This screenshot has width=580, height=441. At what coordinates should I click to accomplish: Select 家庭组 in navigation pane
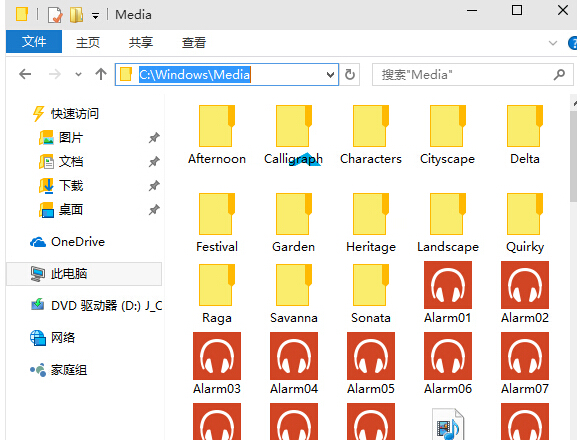pos(58,370)
